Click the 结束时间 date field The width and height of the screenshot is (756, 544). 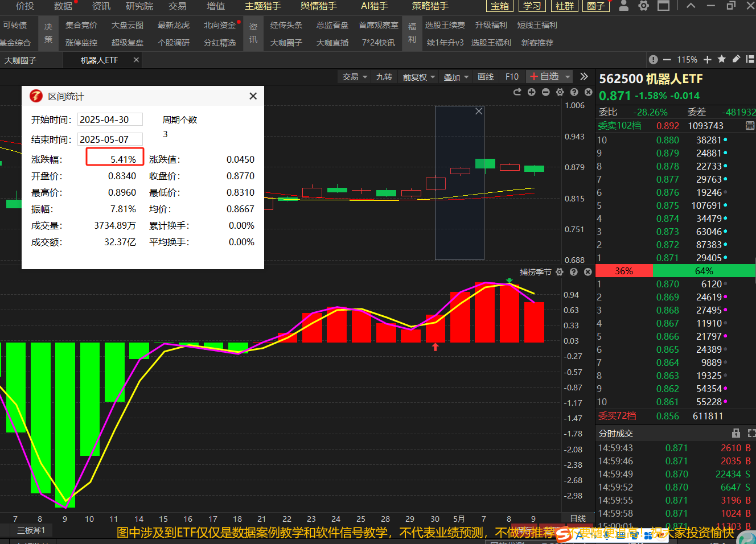pos(110,139)
